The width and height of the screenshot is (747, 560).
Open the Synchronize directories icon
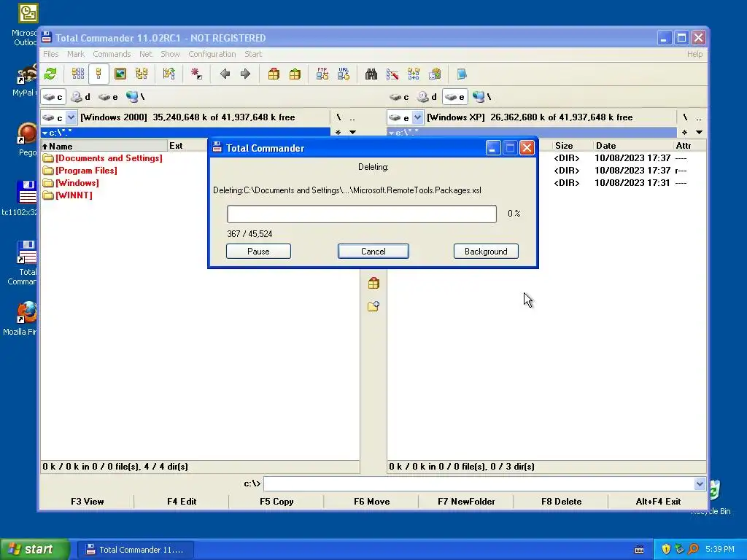click(414, 74)
